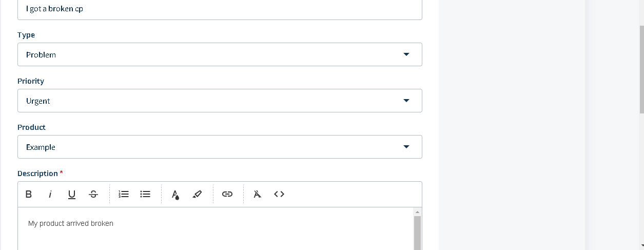Image resolution: width=644 pixels, height=250 pixels.
Task: Insert a bulleted list
Action: pyautogui.click(x=145, y=194)
